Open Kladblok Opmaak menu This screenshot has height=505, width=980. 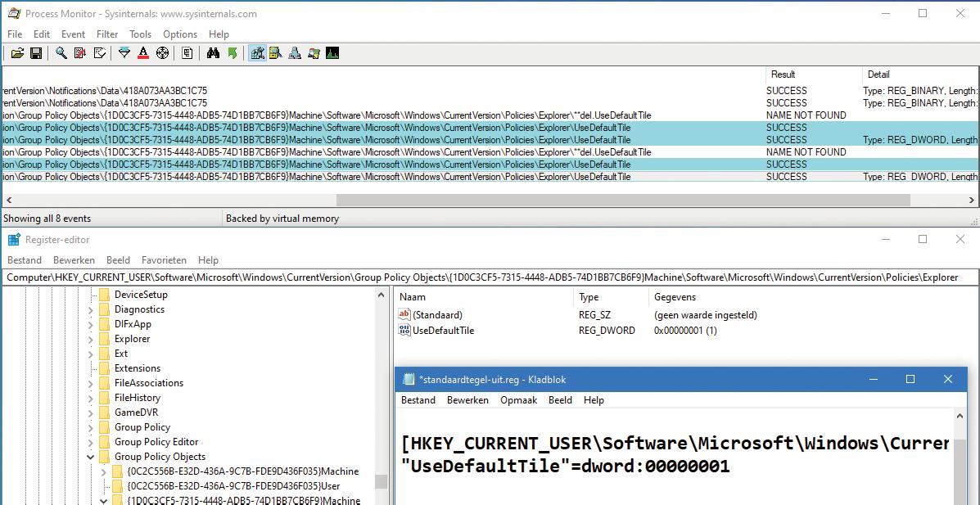519,400
